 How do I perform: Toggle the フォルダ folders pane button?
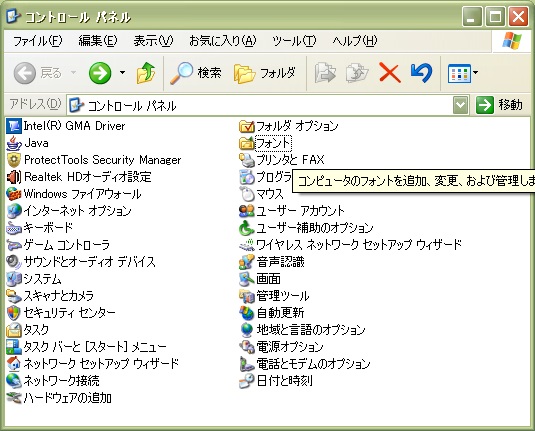point(265,73)
